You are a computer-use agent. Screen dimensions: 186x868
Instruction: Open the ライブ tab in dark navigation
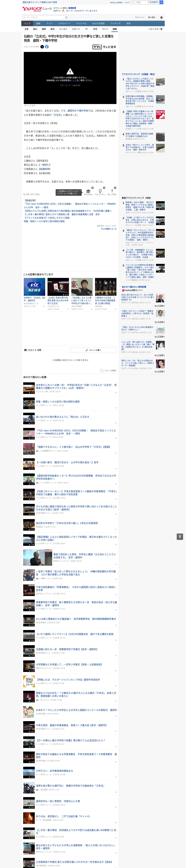49,24
